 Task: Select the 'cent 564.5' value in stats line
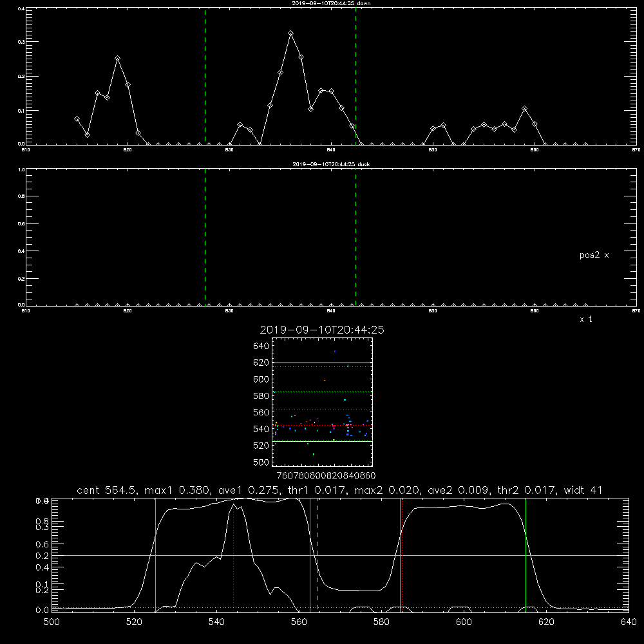coord(107,490)
